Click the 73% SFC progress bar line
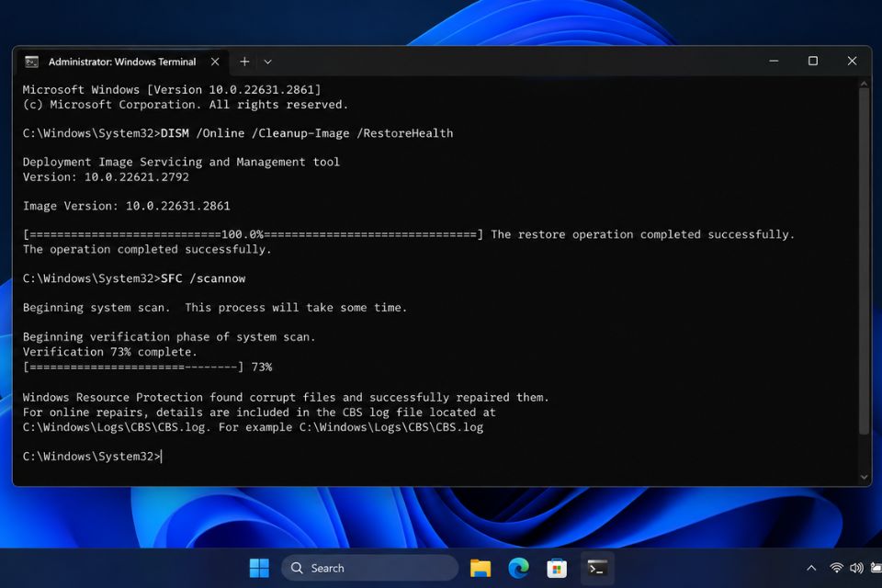Image resolution: width=882 pixels, height=588 pixels. pyautogui.click(x=147, y=367)
